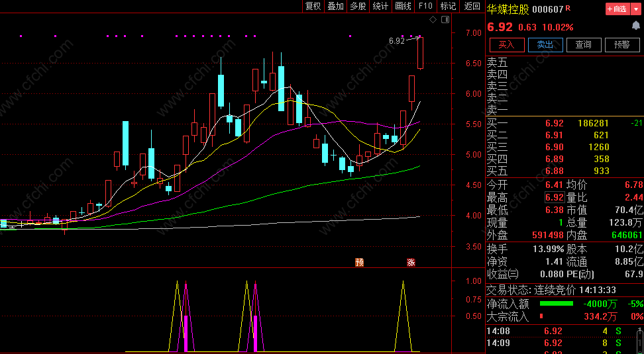Click the 预警 alert button
The image size is (644, 354).
pos(622,45)
